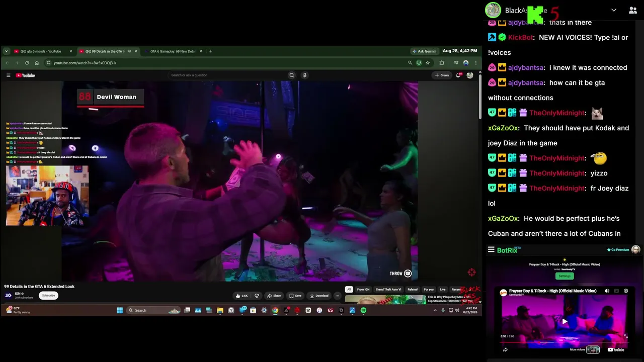Viewport: 644px width, 362px height.
Task: Open the taskbar weather widget
Action: (18, 310)
